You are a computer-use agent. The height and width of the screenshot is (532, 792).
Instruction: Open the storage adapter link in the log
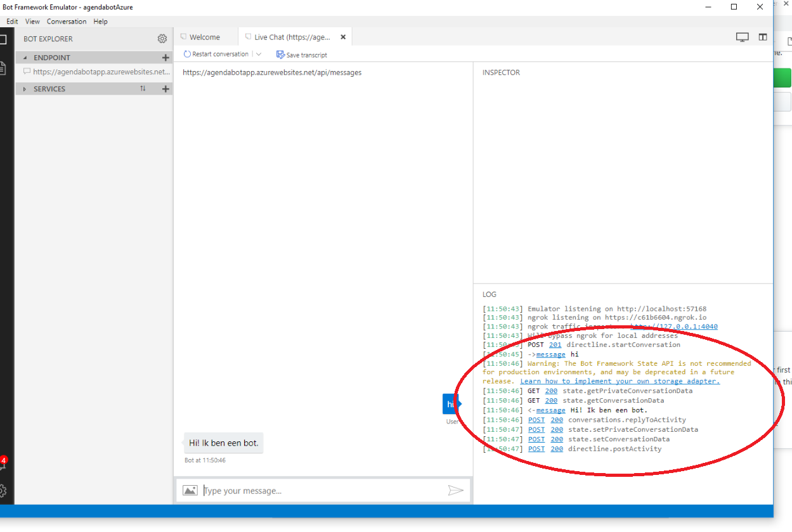click(x=620, y=381)
